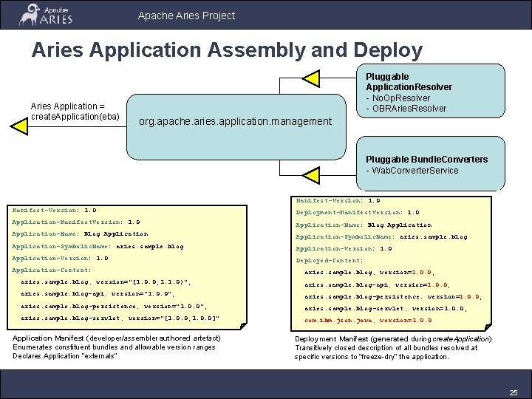The image size is (532, 399).
Task: Select the org.apache.aries.application.management box
Action: coord(236,127)
